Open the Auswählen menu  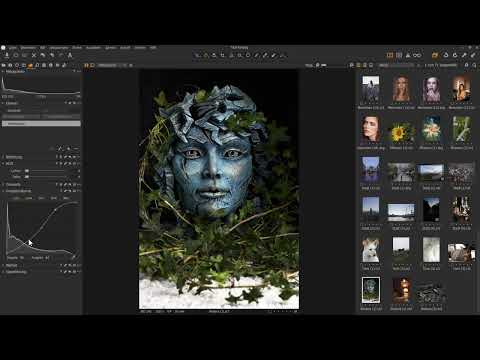(93, 48)
